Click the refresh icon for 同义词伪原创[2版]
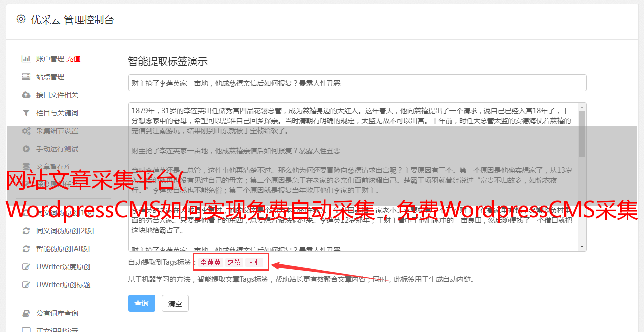This screenshot has width=644, height=332. point(26,231)
